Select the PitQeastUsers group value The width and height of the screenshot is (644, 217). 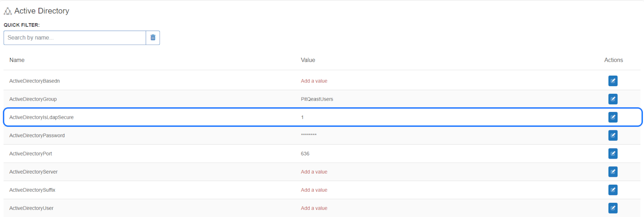coord(317,99)
